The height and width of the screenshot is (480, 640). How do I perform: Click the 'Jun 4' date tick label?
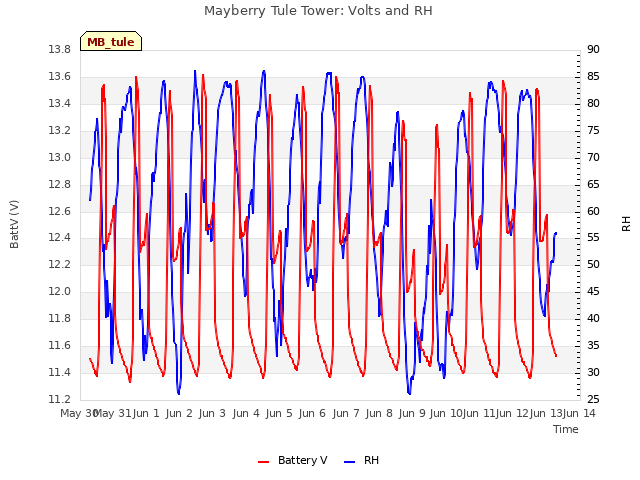(246, 413)
